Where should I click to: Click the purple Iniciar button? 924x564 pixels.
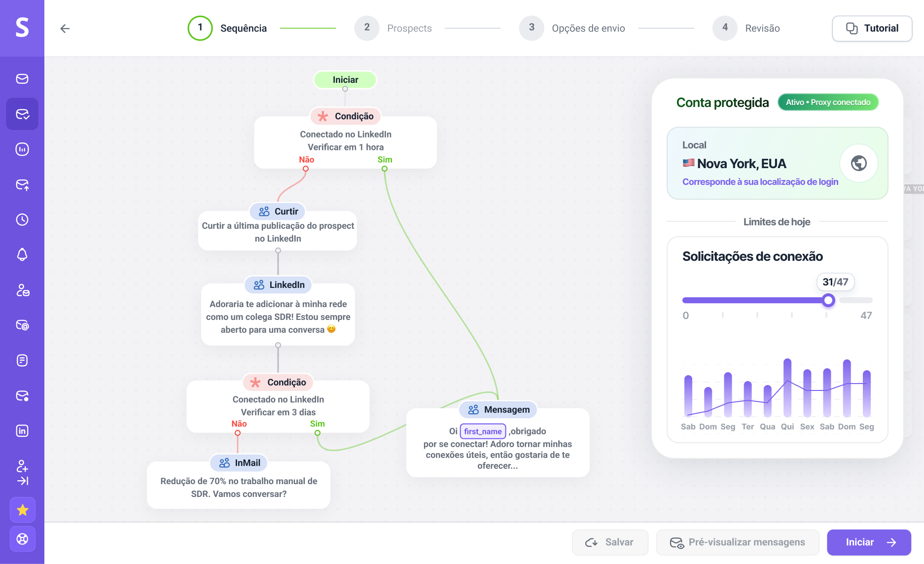tap(869, 542)
